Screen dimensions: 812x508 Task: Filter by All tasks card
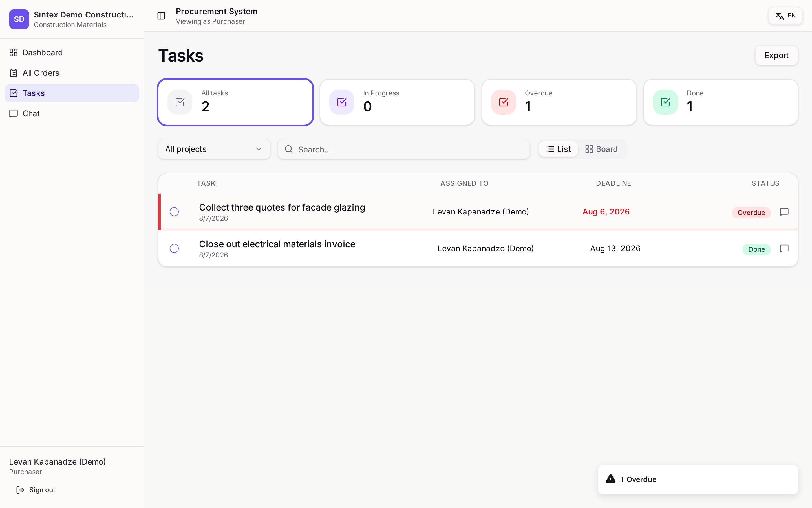pyautogui.click(x=235, y=102)
